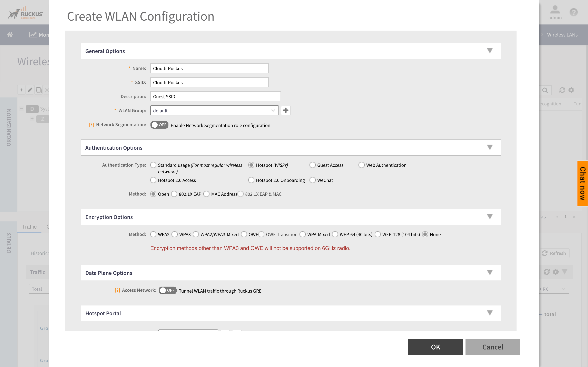Click the delete (X) toolbar icon
The image size is (588, 367).
click(47, 90)
